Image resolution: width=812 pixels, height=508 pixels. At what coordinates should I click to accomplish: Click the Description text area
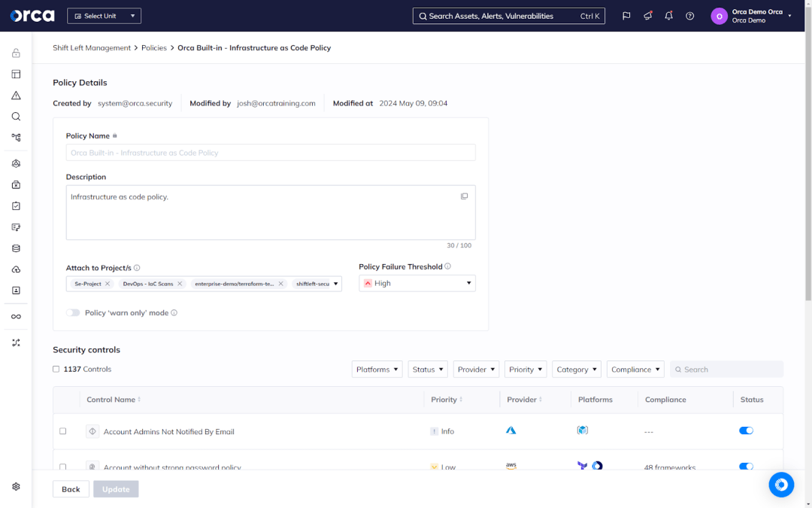click(271, 212)
